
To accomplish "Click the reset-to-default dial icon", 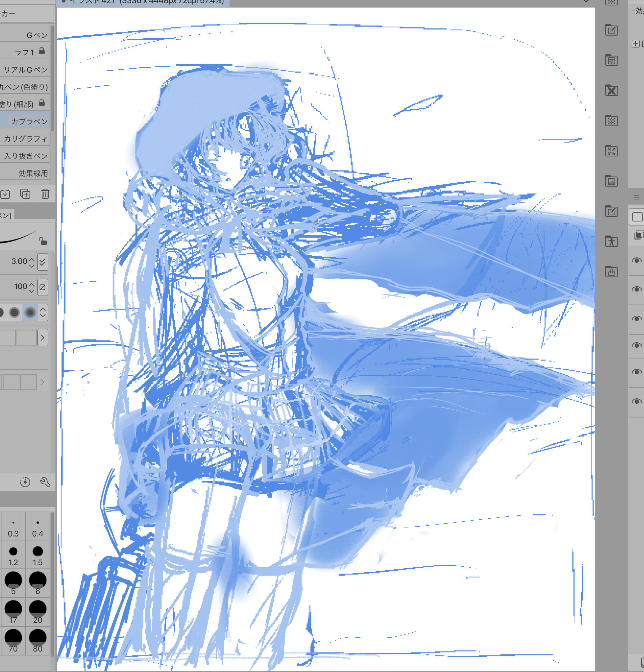I will tap(25, 482).
